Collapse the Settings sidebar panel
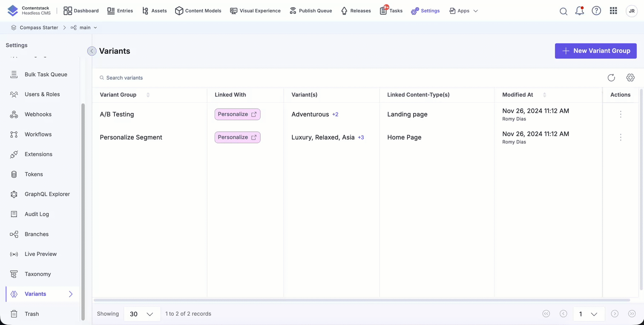This screenshot has width=644, height=325. pyautogui.click(x=92, y=51)
